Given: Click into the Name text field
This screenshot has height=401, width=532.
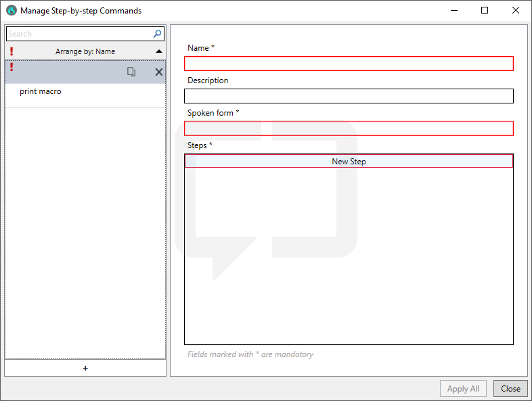Looking at the screenshot, I should [x=349, y=64].
